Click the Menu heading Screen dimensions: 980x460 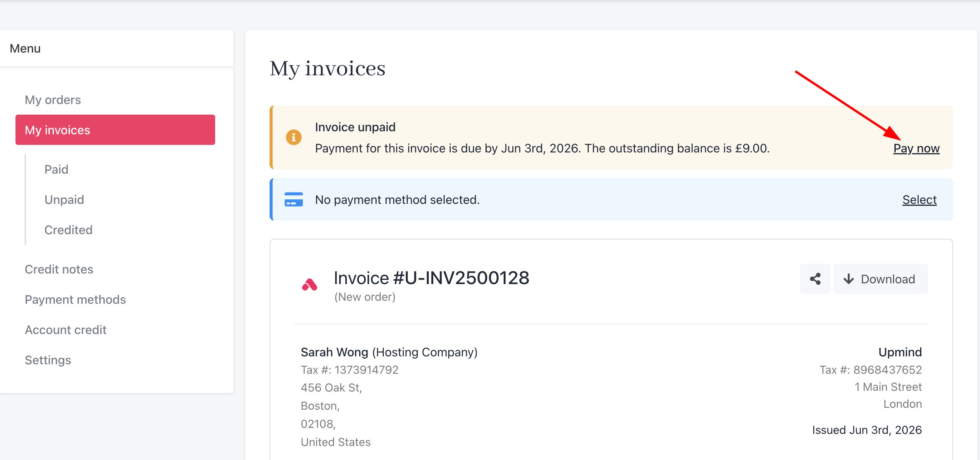[x=25, y=48]
